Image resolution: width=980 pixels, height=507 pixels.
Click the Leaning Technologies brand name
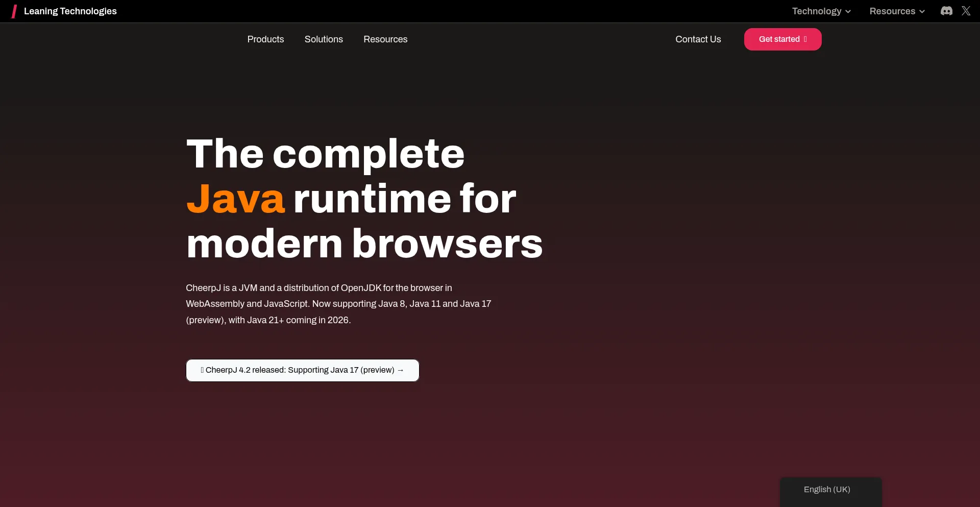click(70, 11)
